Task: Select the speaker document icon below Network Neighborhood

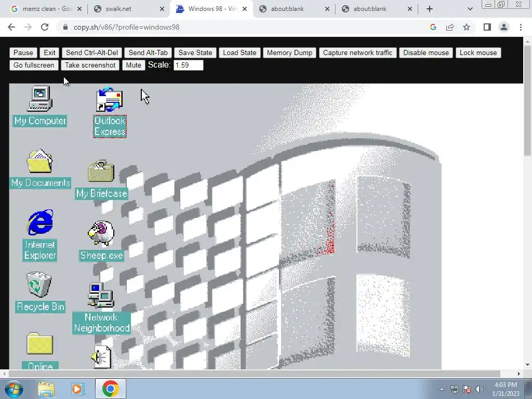Action: pos(101,357)
